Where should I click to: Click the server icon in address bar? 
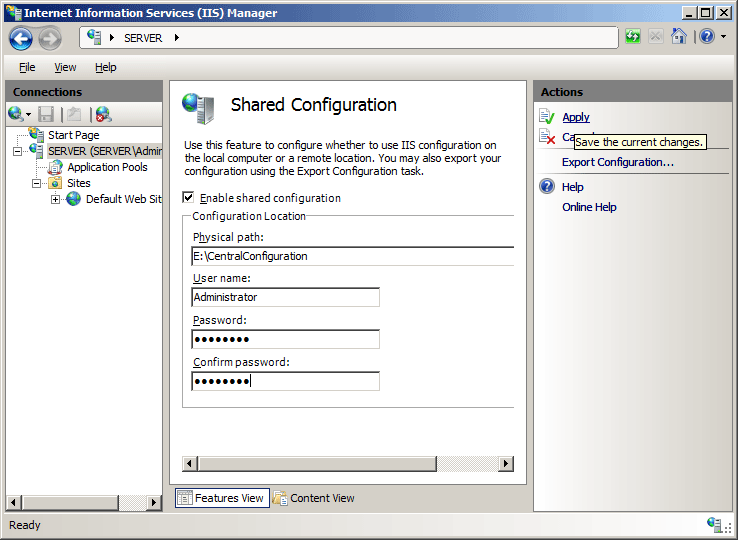(x=94, y=37)
